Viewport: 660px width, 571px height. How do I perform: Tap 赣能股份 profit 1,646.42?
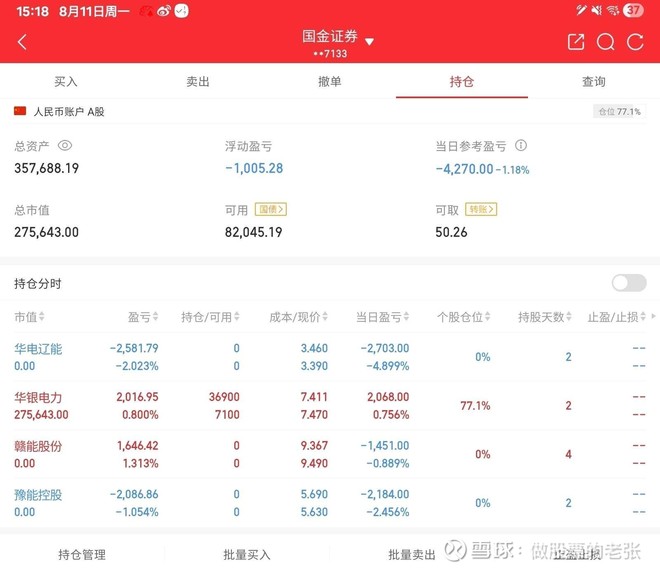(138, 445)
